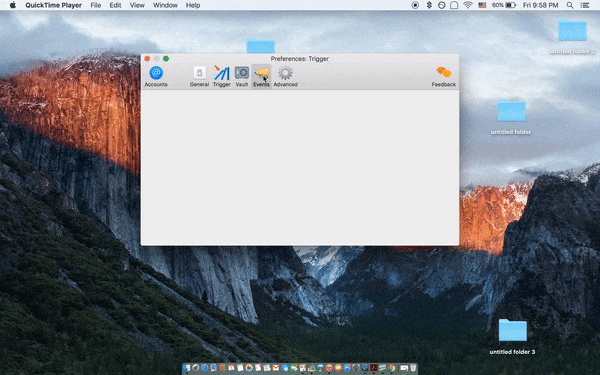Open the US flag input source menu

[x=482, y=5]
